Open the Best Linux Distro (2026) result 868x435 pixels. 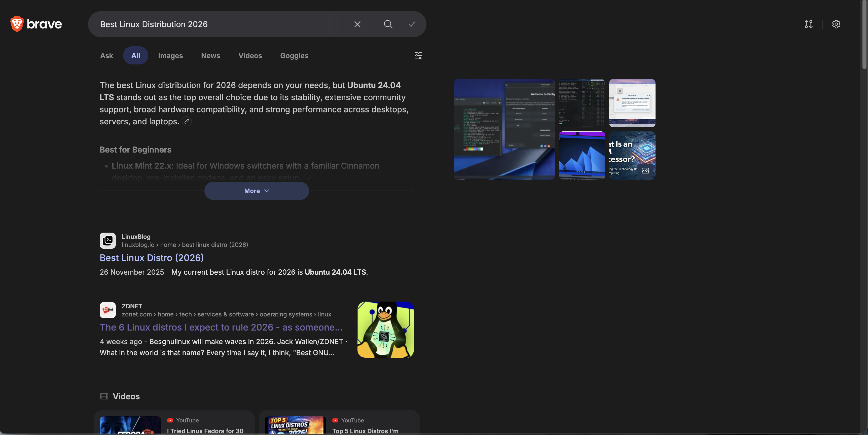coord(151,258)
